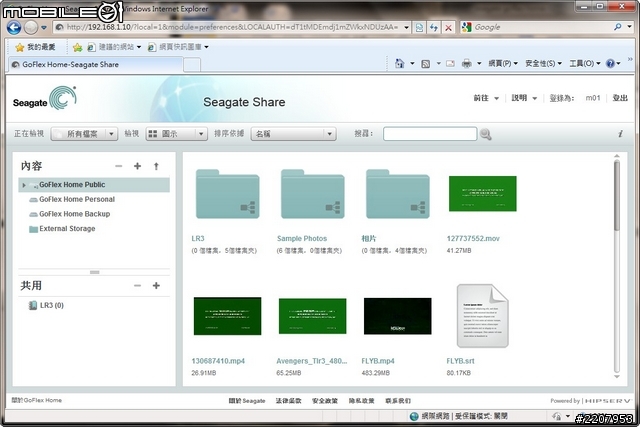Viewport: 640px width, 427px height.
Task: Open the 127737552.mov video thumbnail
Action: pyautogui.click(x=482, y=194)
